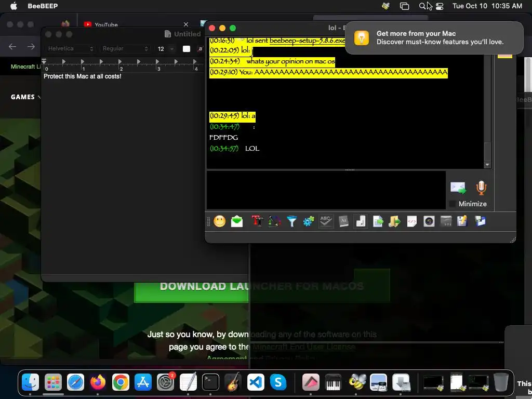The width and height of the screenshot is (532, 399).
Task: Click the camera screenshot icon in toolbar
Action: [x=429, y=221]
